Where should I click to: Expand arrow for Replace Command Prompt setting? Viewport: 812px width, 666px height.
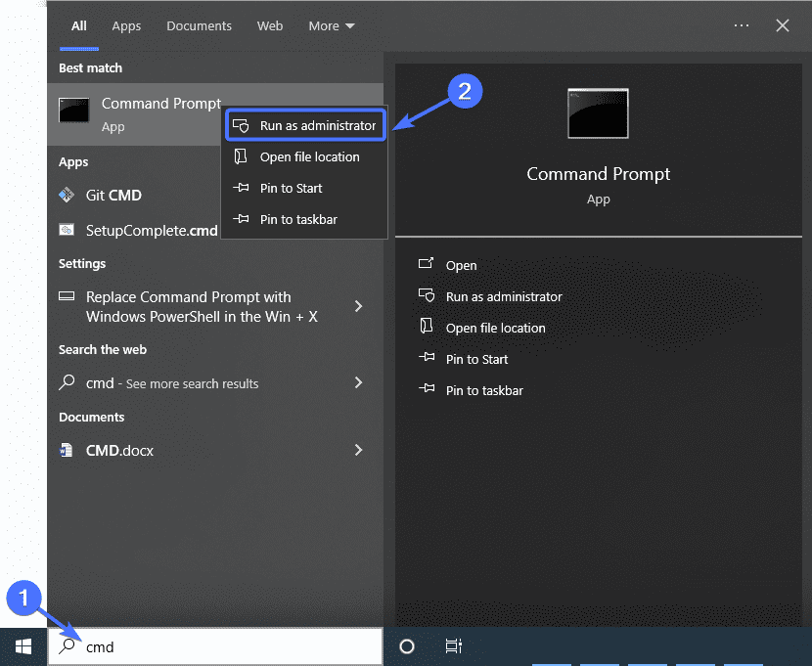click(x=358, y=306)
